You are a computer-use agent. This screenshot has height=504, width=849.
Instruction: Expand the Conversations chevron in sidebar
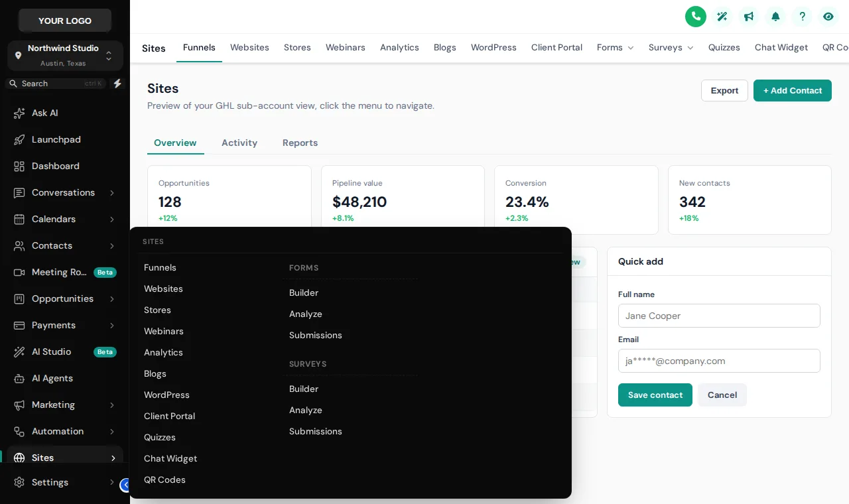point(112,193)
